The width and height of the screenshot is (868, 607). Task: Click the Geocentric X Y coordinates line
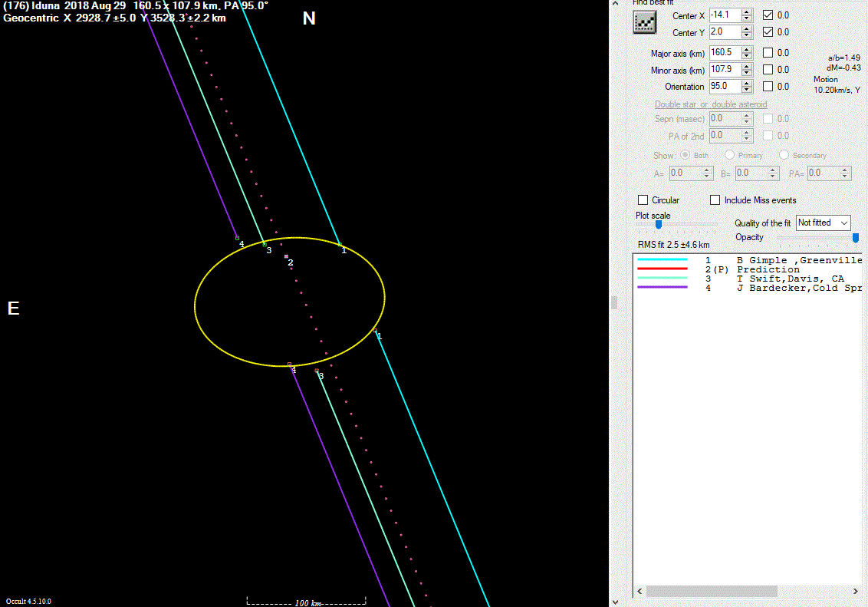coord(114,18)
